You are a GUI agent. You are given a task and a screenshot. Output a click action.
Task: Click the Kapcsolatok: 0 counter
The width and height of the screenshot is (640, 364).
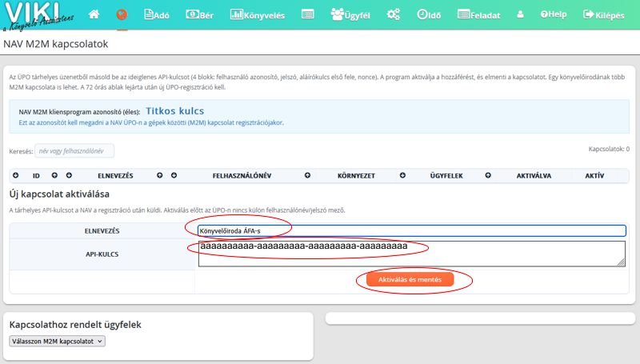[609, 149]
